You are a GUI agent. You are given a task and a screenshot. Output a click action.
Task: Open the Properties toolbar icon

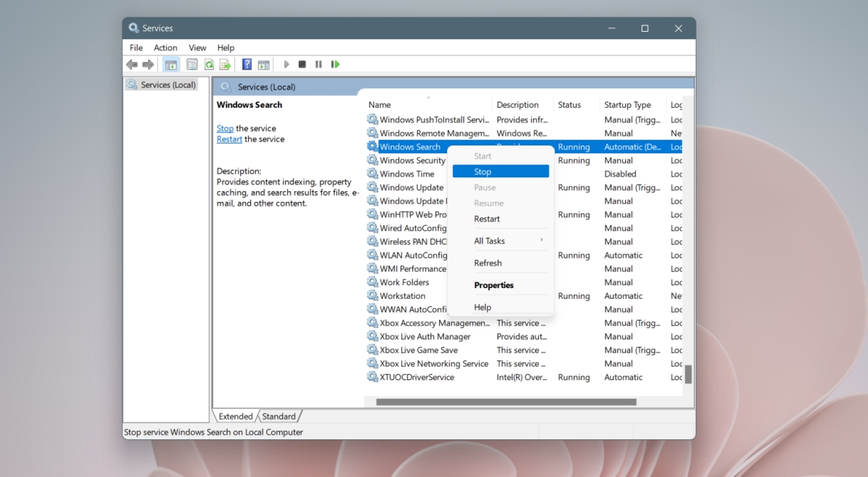pos(192,64)
